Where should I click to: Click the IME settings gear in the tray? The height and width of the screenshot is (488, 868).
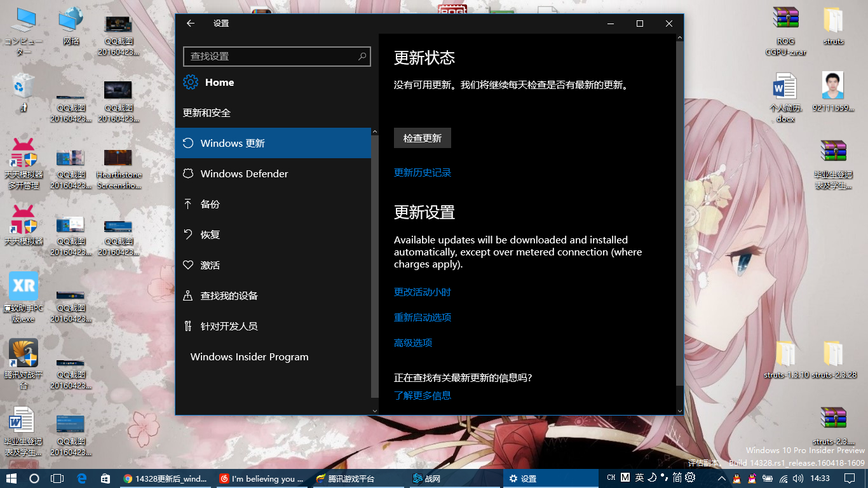click(x=691, y=478)
